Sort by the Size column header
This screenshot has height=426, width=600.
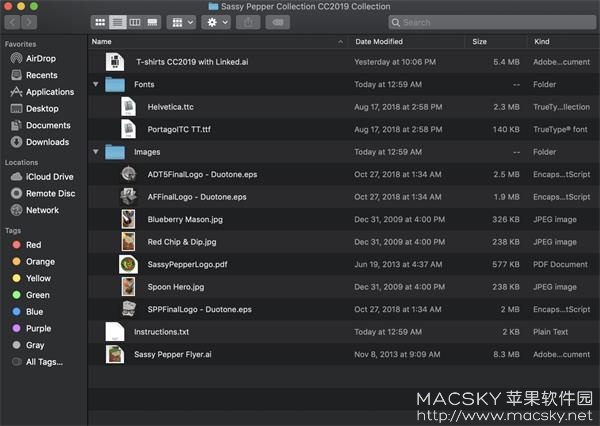pyautogui.click(x=479, y=41)
